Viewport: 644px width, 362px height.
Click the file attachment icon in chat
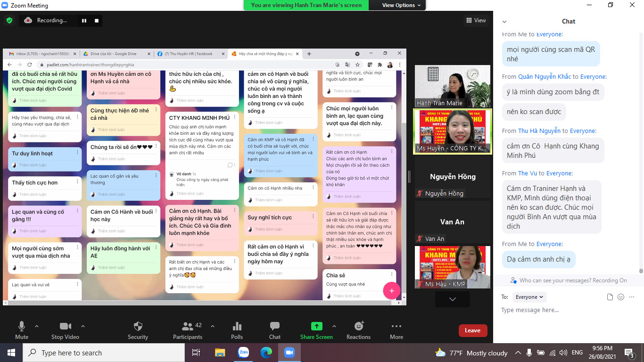(610, 297)
